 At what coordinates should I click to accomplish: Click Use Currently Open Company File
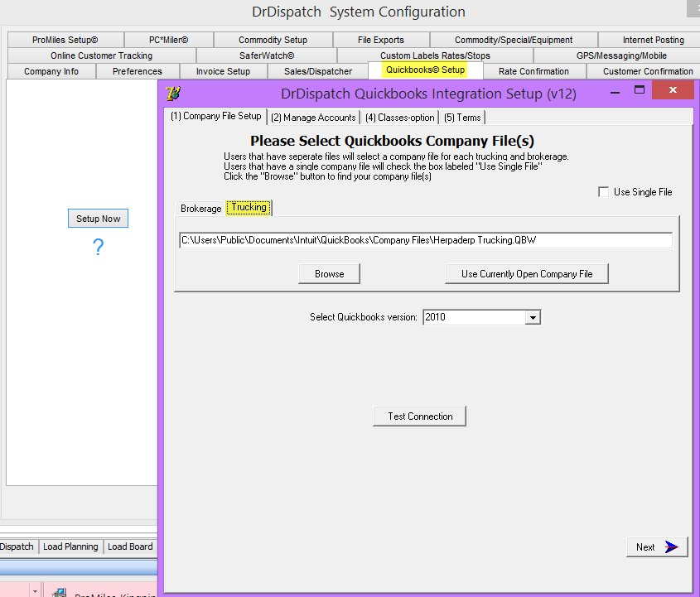tap(527, 274)
